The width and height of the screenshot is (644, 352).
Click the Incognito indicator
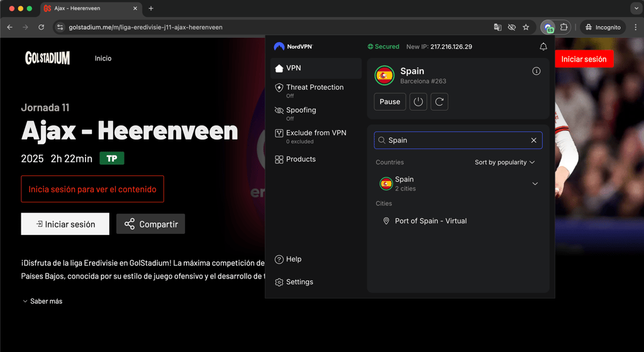pos(602,27)
